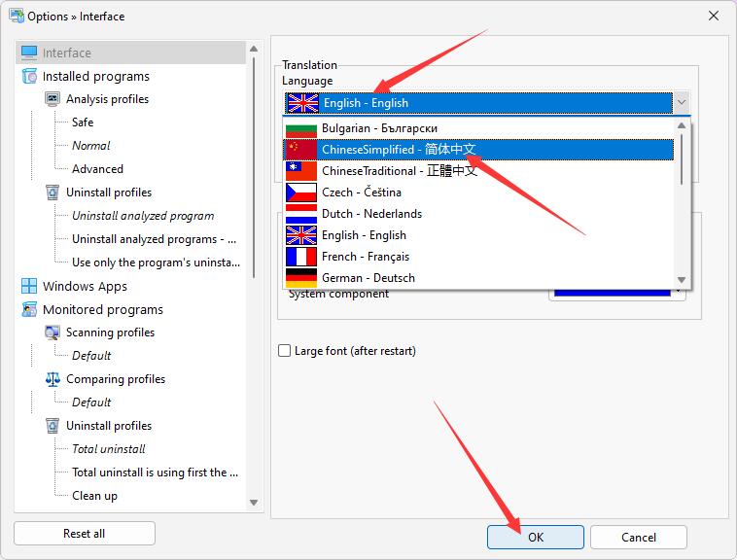Choose Dutch - Nederlands language
The width and height of the screenshot is (737, 560).
tap(478, 214)
